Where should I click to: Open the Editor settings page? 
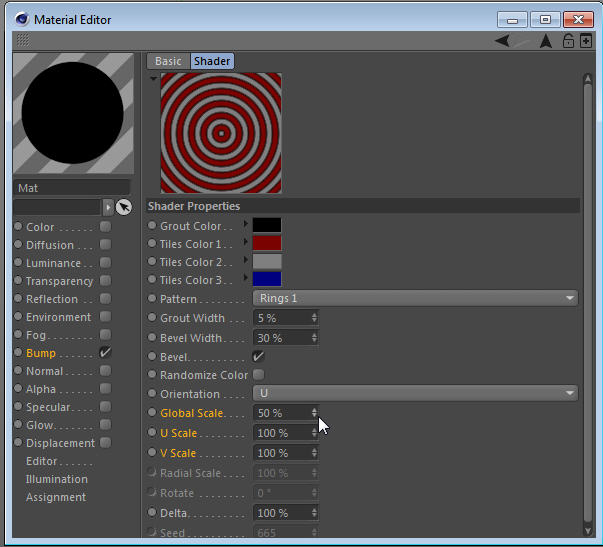point(42,461)
